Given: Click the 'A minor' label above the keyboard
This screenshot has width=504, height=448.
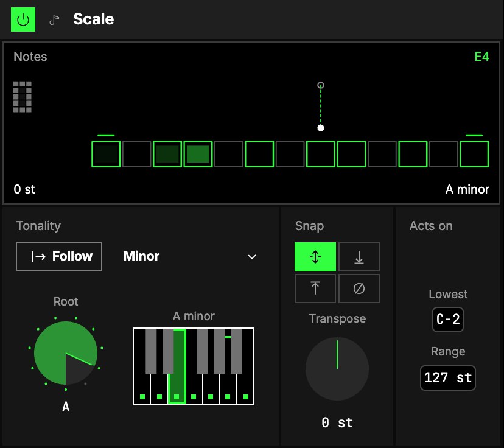Looking at the screenshot, I should tap(194, 317).
